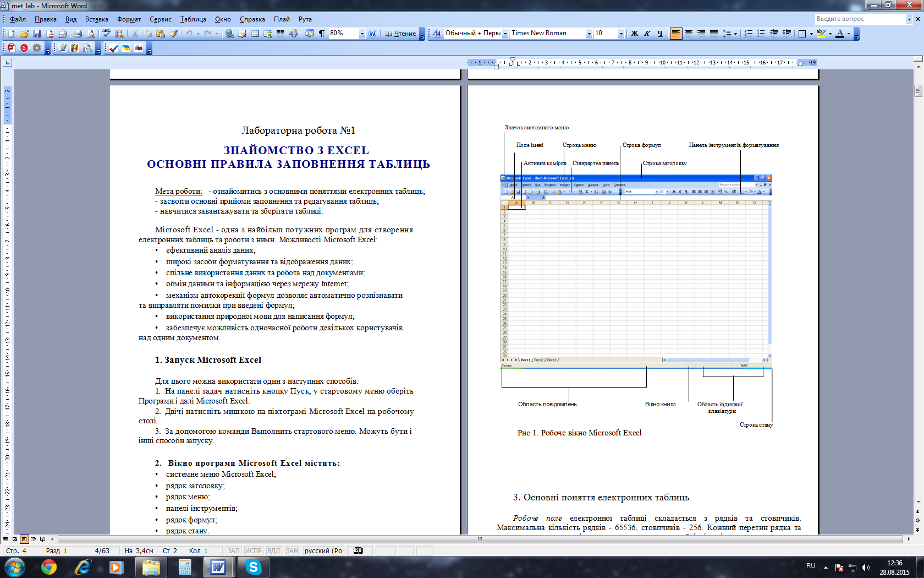Open the Правка menu
Screen dimensions: 924x578
45,19
